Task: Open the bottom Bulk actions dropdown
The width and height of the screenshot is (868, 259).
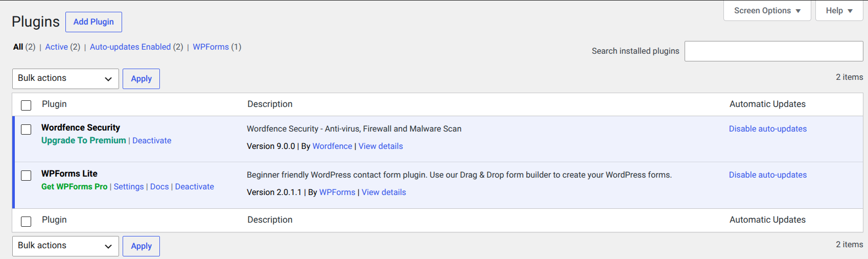Action: (x=65, y=246)
